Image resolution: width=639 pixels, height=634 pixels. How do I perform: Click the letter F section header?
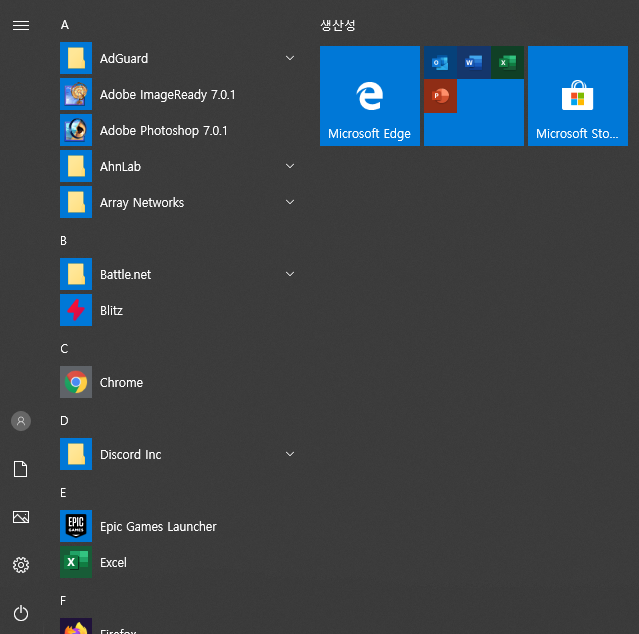tap(63, 601)
